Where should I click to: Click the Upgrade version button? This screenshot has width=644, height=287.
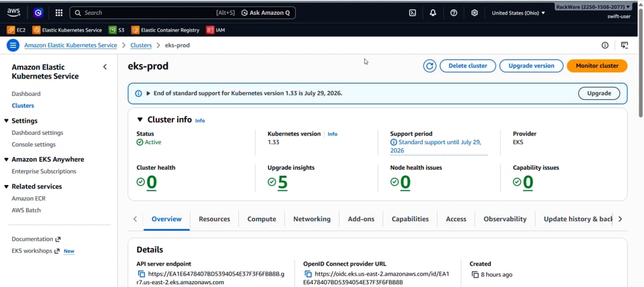[x=531, y=66]
